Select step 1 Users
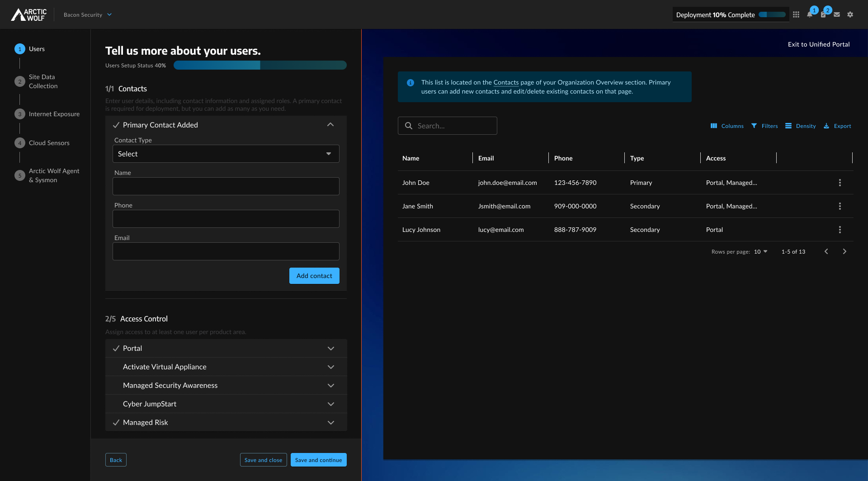868x481 pixels. coord(30,49)
